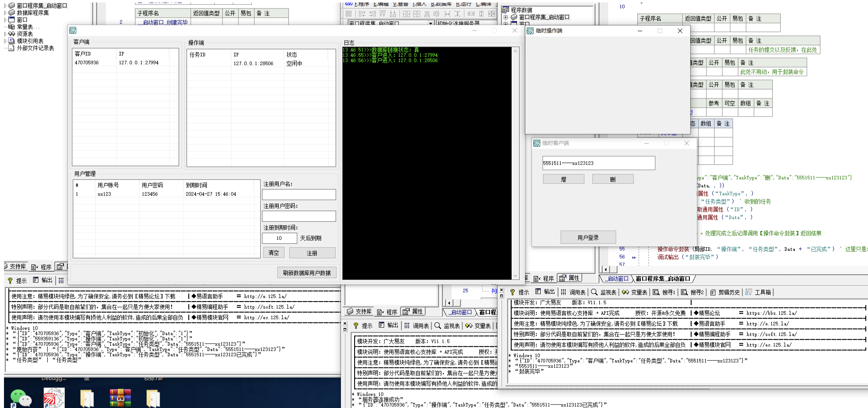The height and width of the screenshot is (408, 868).
Task: Launch the red 易语言 desktop shortcut
Action: [54, 398]
